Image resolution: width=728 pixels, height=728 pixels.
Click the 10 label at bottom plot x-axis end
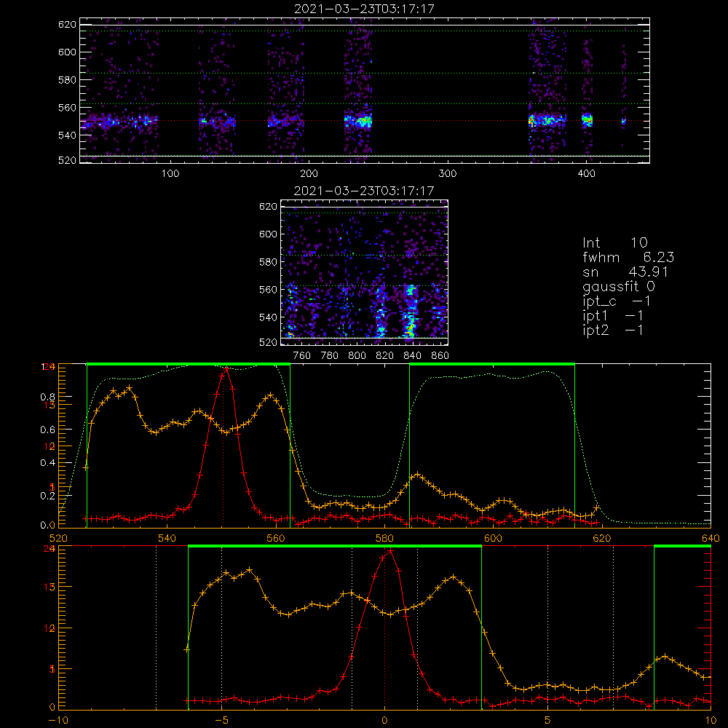[711, 721]
